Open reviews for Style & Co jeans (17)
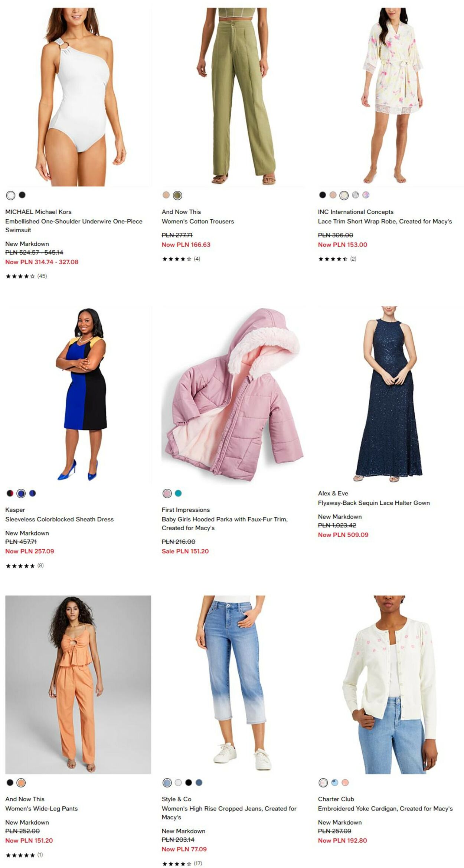The width and height of the screenshot is (464, 868). coord(182,864)
